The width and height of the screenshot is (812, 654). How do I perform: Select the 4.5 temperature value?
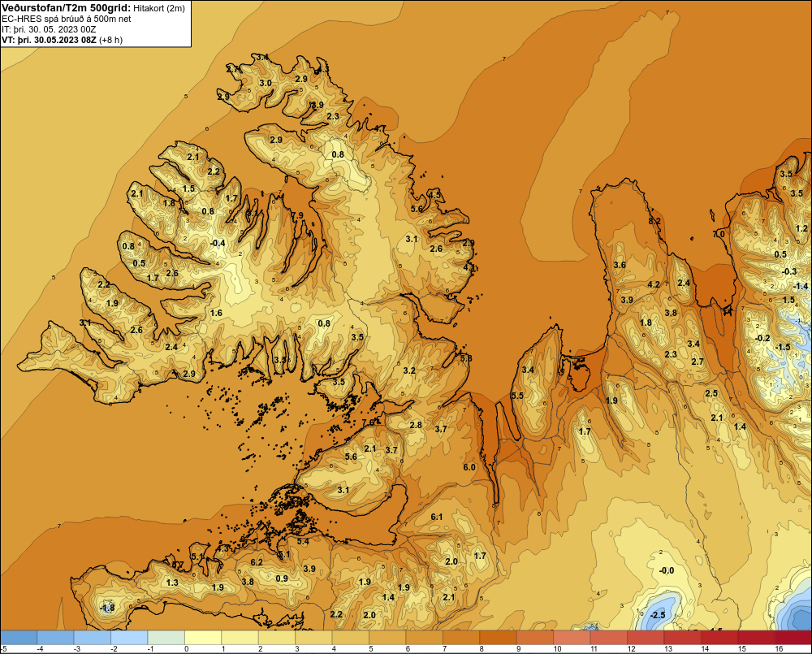[x=434, y=195]
